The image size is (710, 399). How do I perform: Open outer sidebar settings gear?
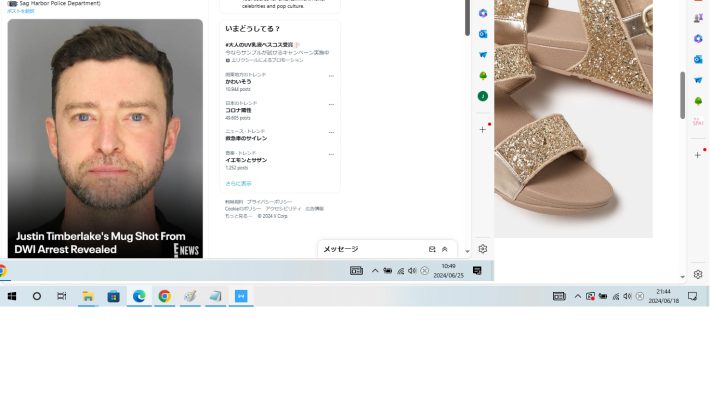(698, 274)
